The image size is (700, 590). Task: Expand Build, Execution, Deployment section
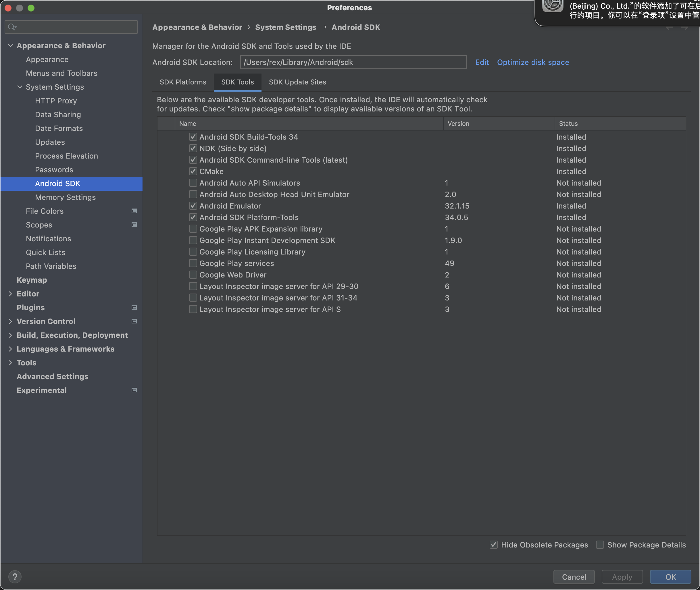[10, 335]
